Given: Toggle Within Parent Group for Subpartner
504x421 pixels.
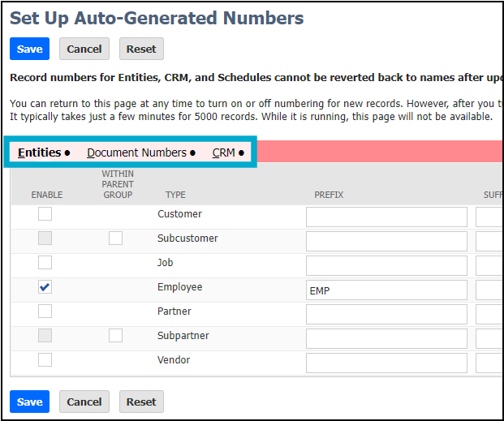Looking at the screenshot, I should click(x=116, y=336).
